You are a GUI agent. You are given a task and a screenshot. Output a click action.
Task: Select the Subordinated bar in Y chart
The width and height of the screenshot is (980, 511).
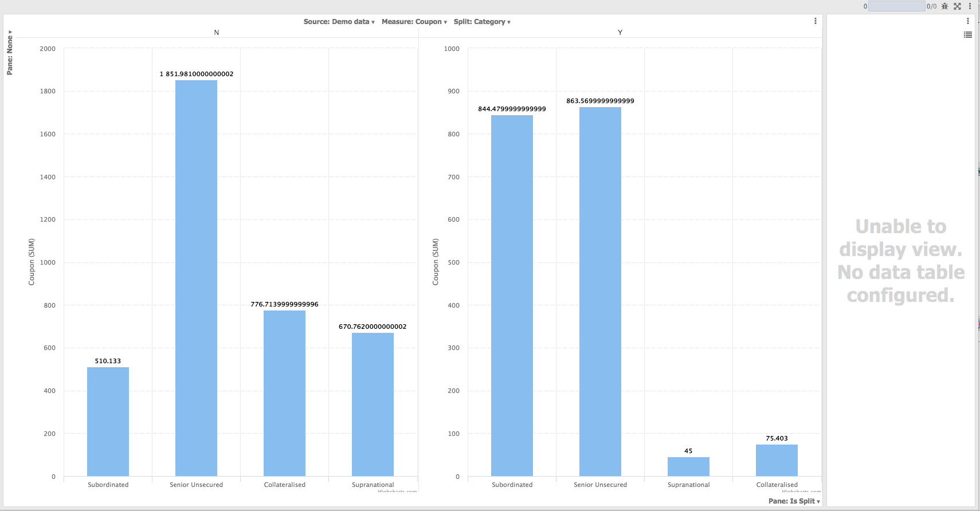512,296
